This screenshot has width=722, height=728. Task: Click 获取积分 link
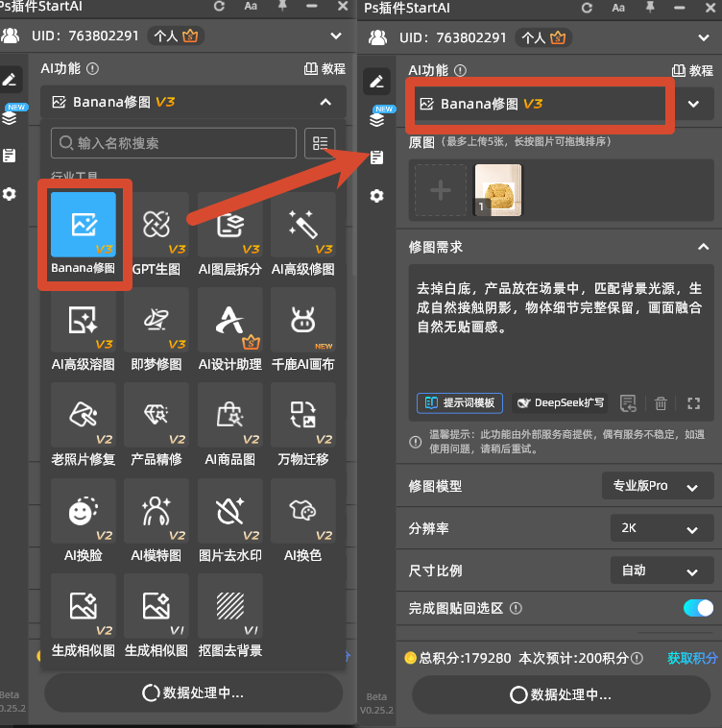tap(692, 658)
